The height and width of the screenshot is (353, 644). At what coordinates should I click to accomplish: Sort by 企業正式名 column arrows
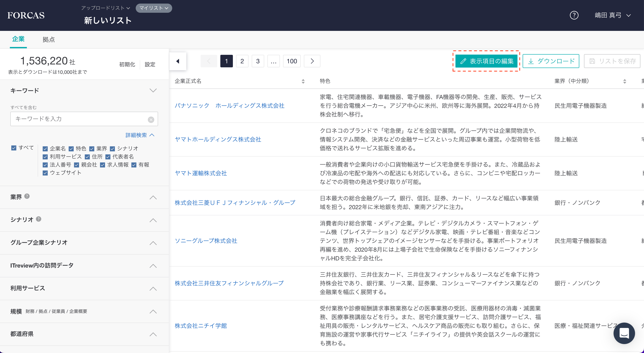[x=303, y=81]
